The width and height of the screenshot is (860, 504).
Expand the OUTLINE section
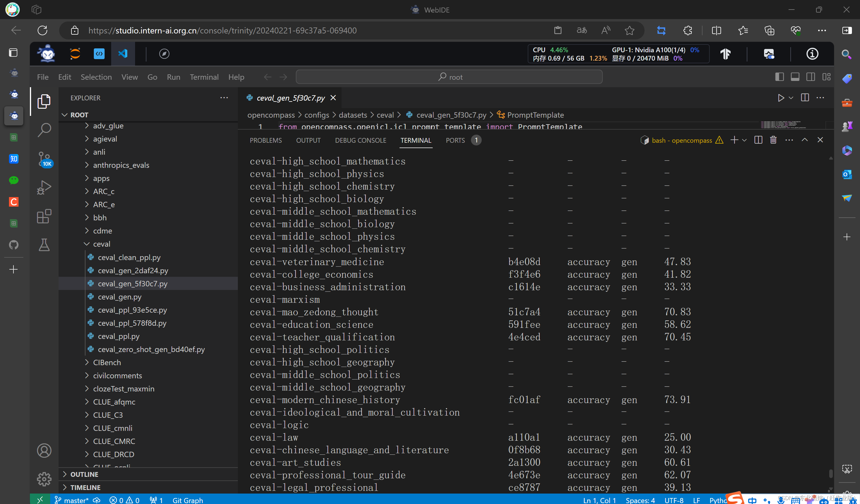click(x=84, y=474)
